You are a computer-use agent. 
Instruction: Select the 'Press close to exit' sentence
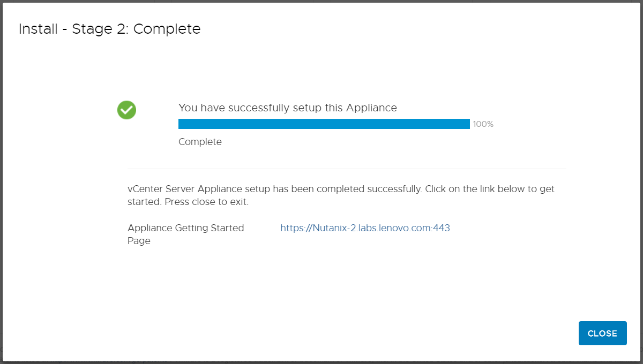click(x=206, y=202)
